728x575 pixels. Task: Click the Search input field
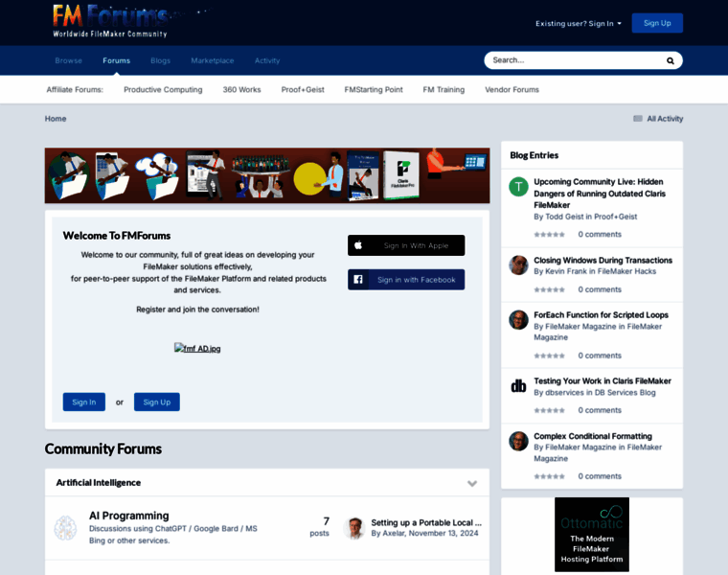[x=576, y=60]
